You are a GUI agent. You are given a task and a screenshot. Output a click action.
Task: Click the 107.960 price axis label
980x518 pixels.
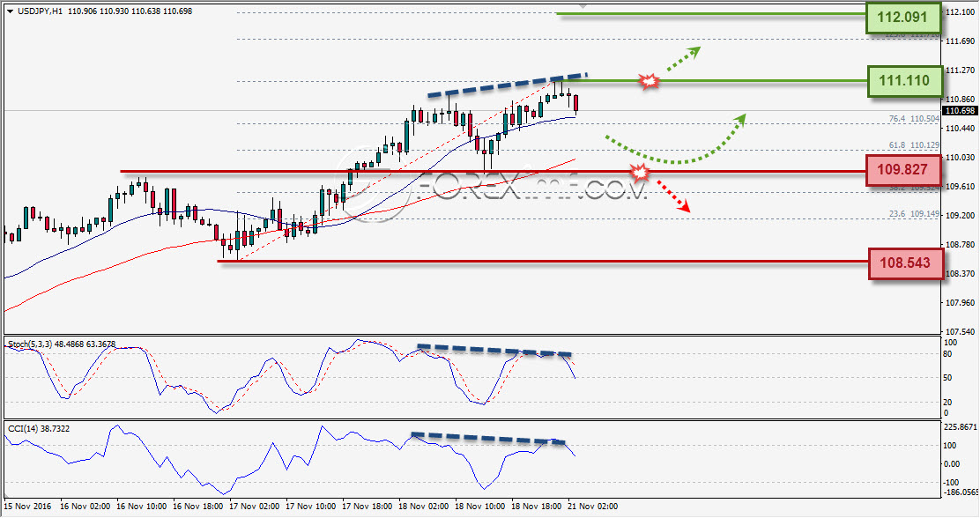point(961,302)
